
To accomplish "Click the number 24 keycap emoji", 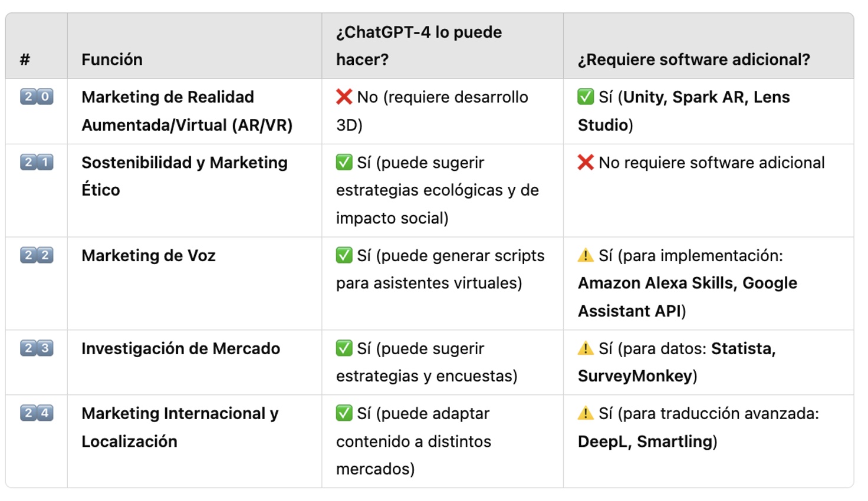I will (37, 413).
